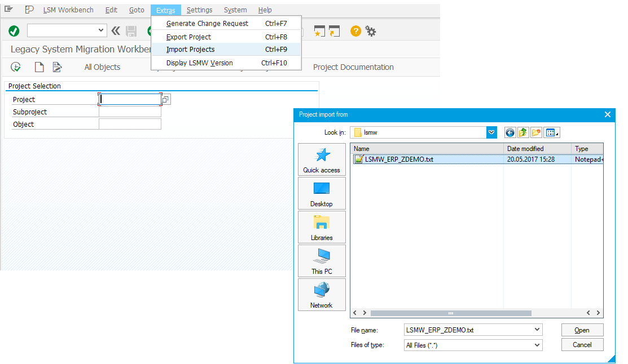628x364 pixels.
Task: Click the green Enter checkmark icon
Action: pos(14,31)
